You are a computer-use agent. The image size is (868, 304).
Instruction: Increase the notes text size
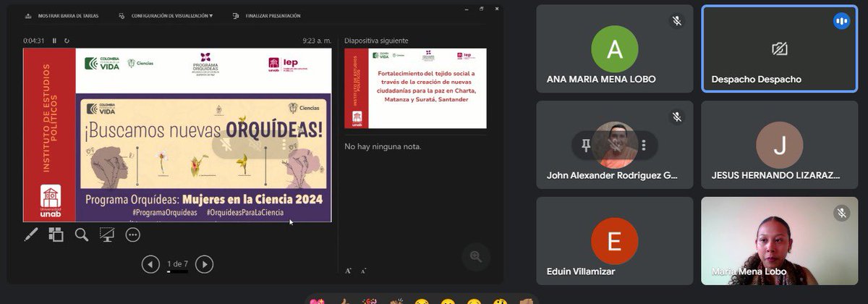pos(348,271)
